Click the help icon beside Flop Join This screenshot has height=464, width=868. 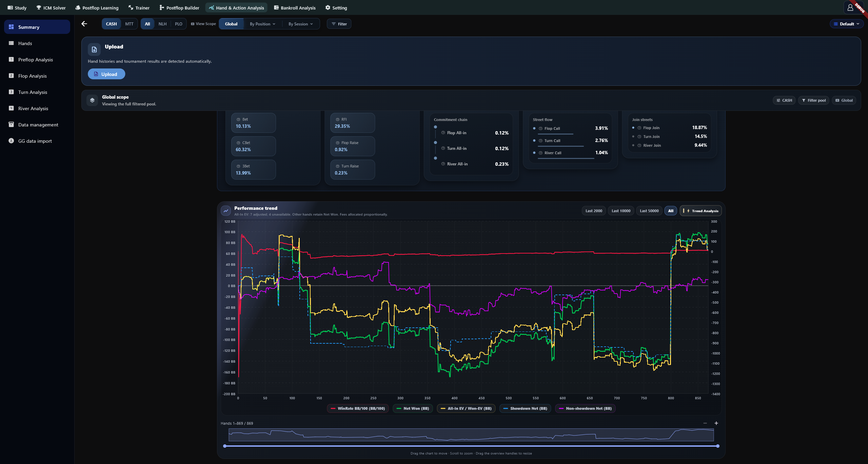coord(639,128)
